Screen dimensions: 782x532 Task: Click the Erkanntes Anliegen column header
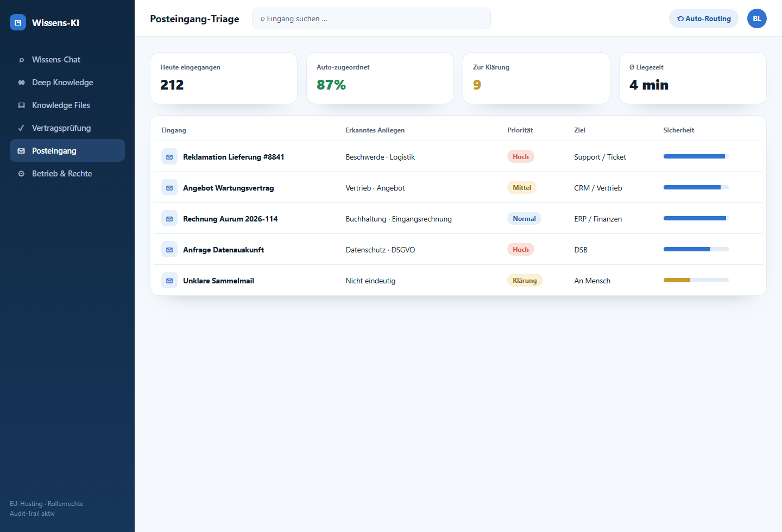[375, 130]
